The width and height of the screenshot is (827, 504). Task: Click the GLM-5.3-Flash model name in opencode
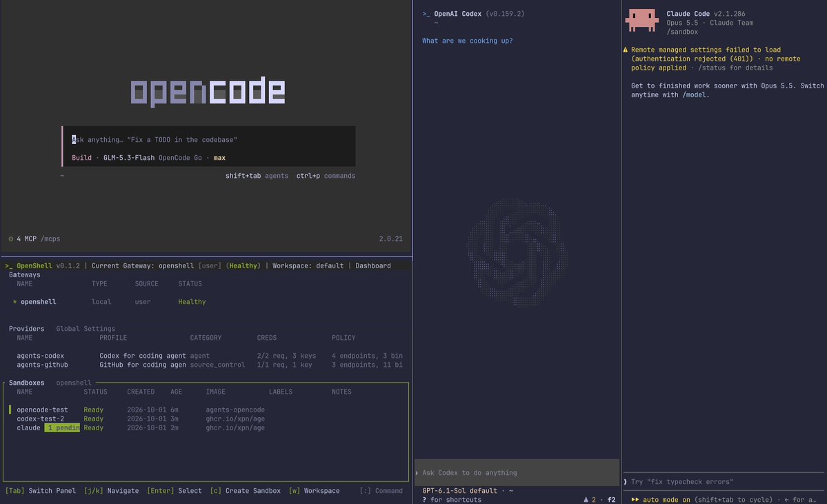click(129, 158)
